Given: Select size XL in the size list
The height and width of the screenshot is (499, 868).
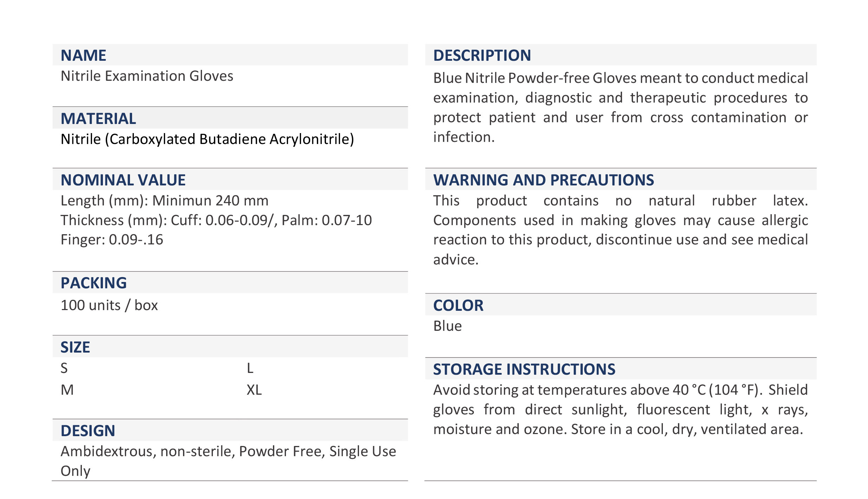Looking at the screenshot, I should coord(254,390).
